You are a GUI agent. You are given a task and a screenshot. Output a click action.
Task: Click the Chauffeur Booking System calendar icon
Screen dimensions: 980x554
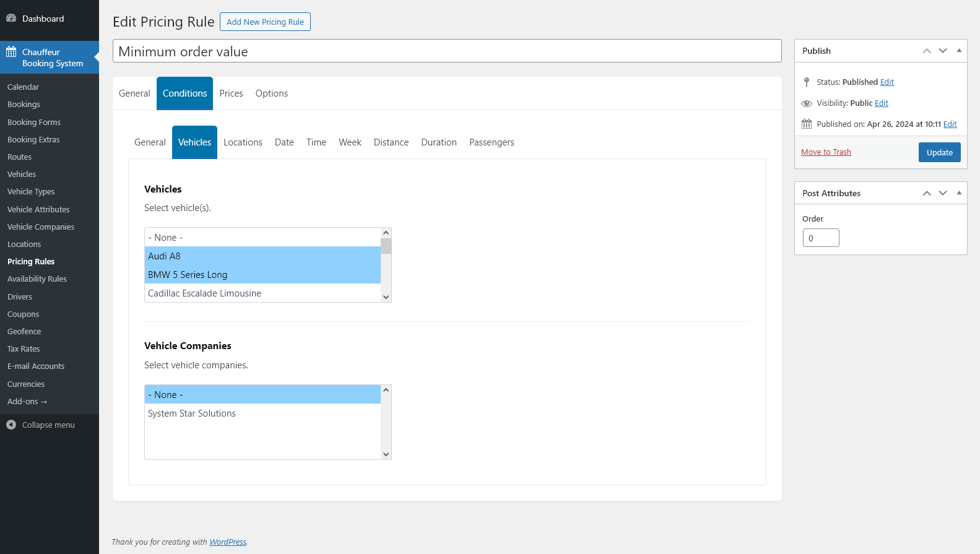coord(11,52)
